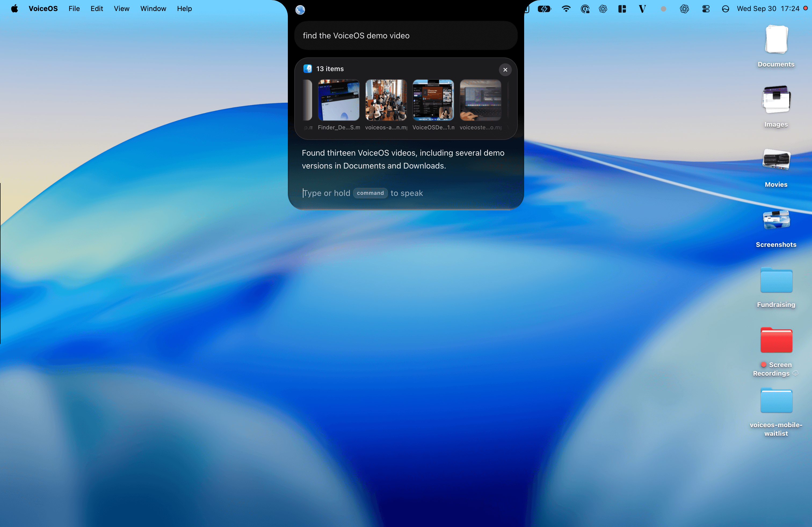Screen dimensions: 812x527
Task: Open the Apple menu
Action: 14,9
